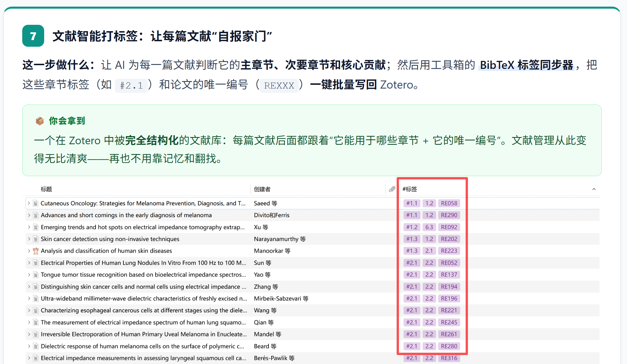The height and width of the screenshot is (364, 627).
Task: Select the title The measurement of electrical impedance spectrum
Action: click(143, 322)
